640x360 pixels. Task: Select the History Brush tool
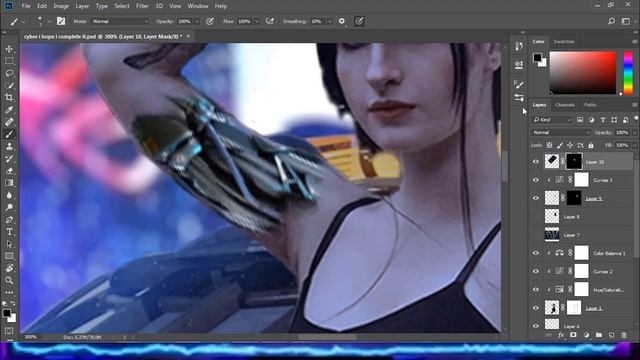[9, 159]
